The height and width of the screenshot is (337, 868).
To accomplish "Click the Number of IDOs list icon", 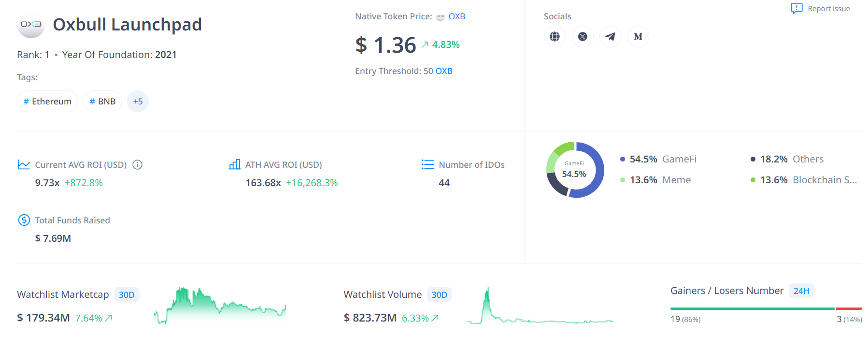I will tap(428, 165).
